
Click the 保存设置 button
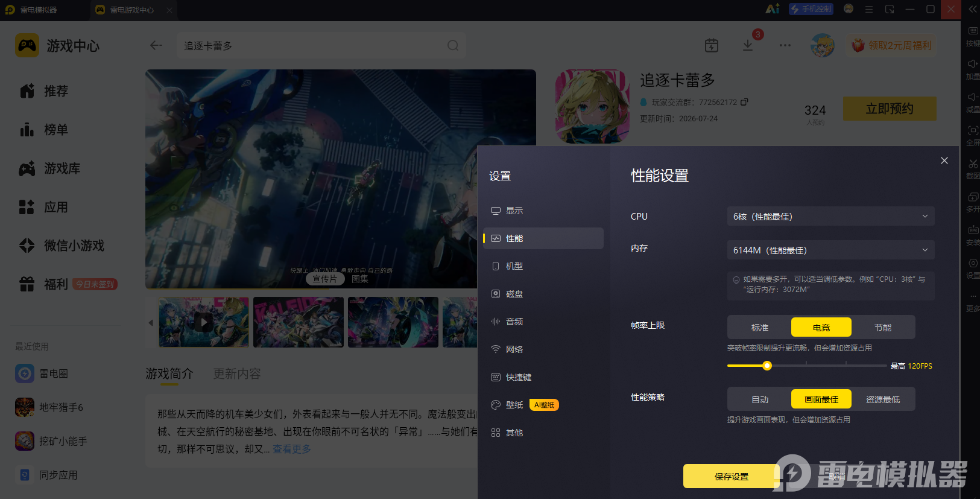coord(731,476)
